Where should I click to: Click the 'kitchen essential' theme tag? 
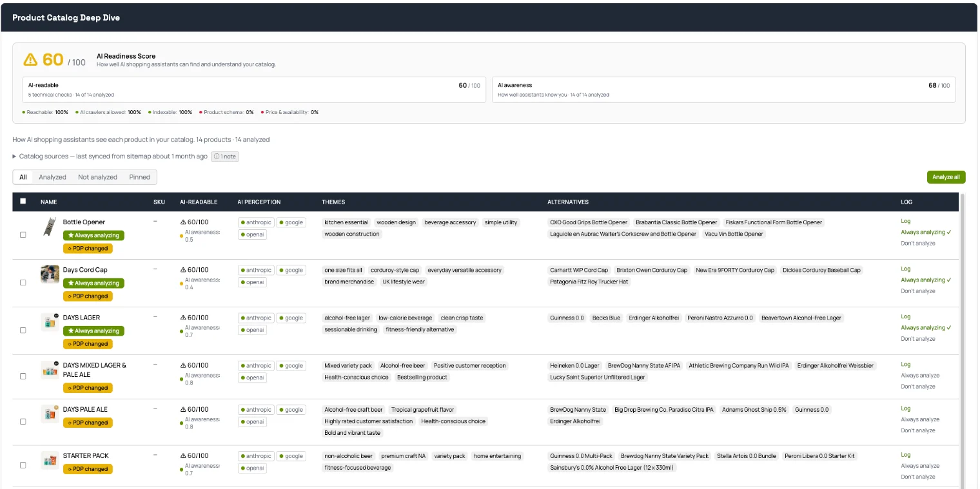tap(347, 222)
